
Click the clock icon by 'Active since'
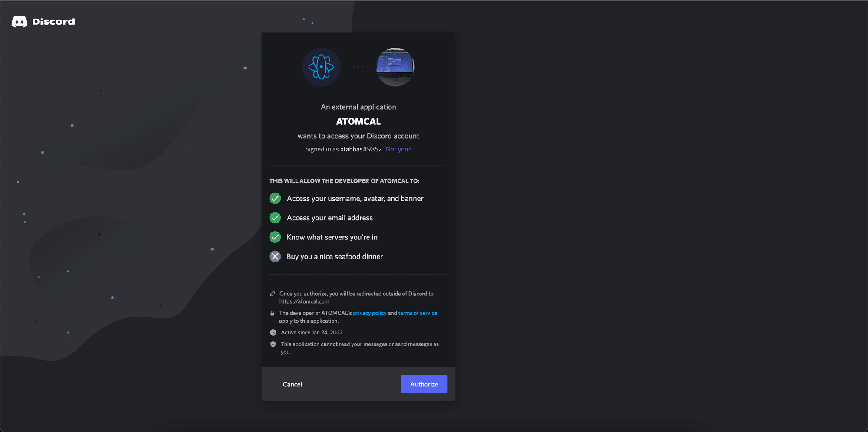pos(273,333)
